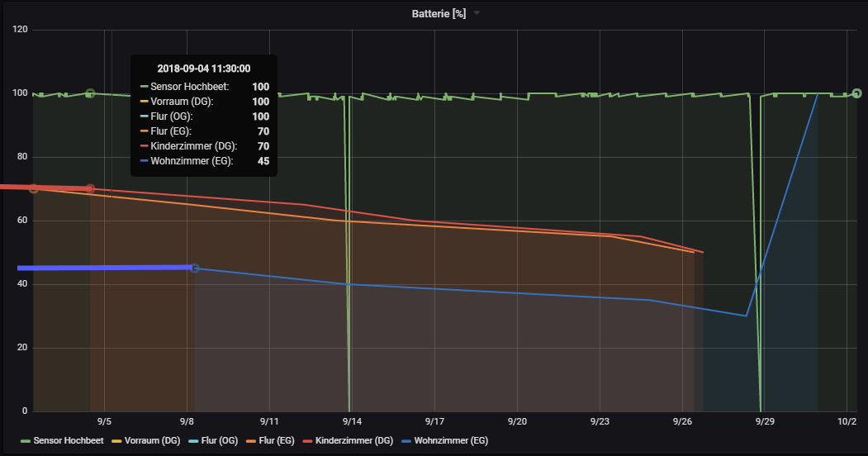Image resolution: width=868 pixels, height=456 pixels.
Task: Toggle the Kinderzimmer (DG) legend entry
Action: coord(354,441)
